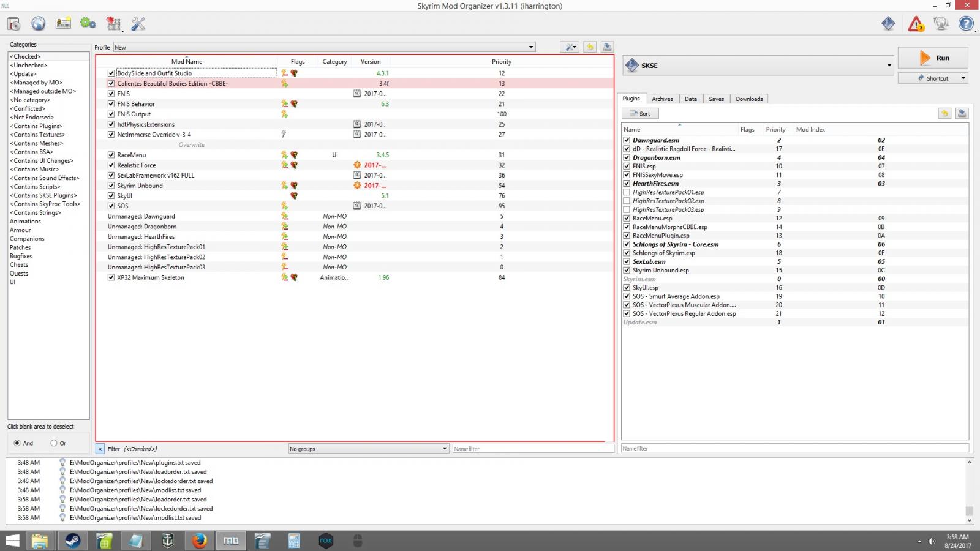This screenshot has height=551, width=980.
Task: Open the wrench tools dropdown above mod list
Action: (570, 47)
